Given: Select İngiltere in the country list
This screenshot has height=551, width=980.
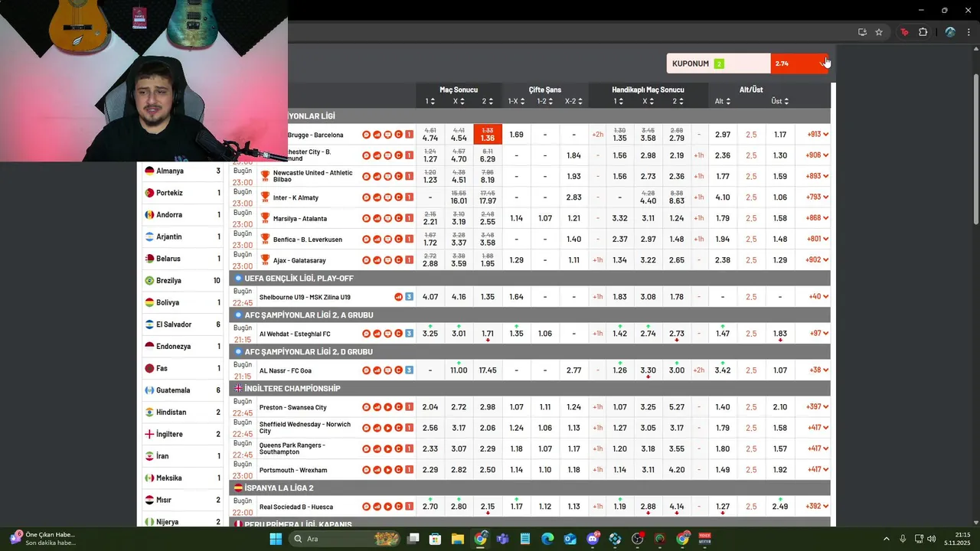Looking at the screenshot, I should click(x=183, y=434).
